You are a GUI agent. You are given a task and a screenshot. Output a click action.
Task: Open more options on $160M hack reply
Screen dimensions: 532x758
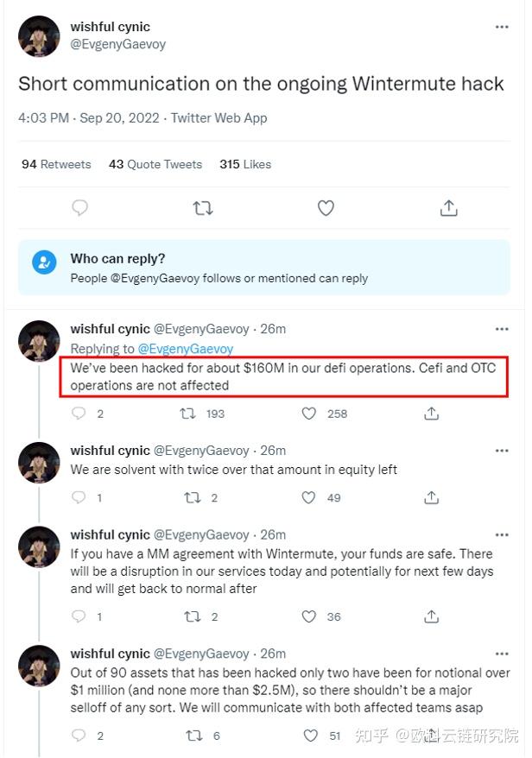[x=502, y=329]
